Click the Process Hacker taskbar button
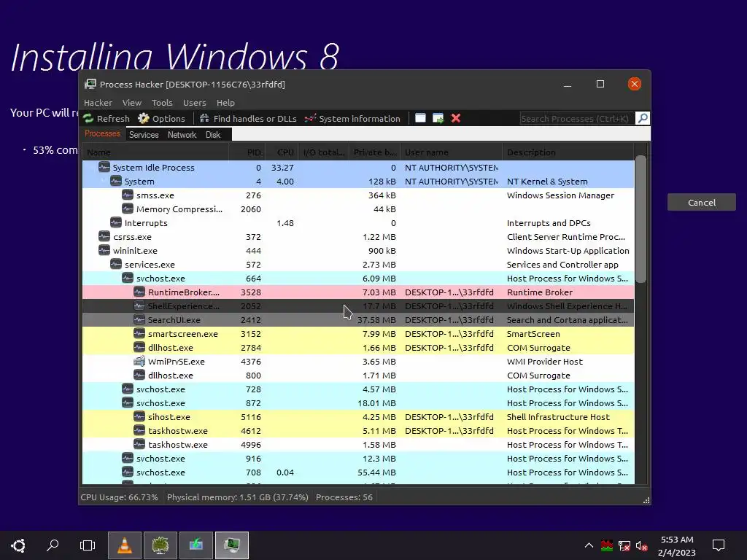This screenshot has width=747, height=560. click(x=231, y=545)
